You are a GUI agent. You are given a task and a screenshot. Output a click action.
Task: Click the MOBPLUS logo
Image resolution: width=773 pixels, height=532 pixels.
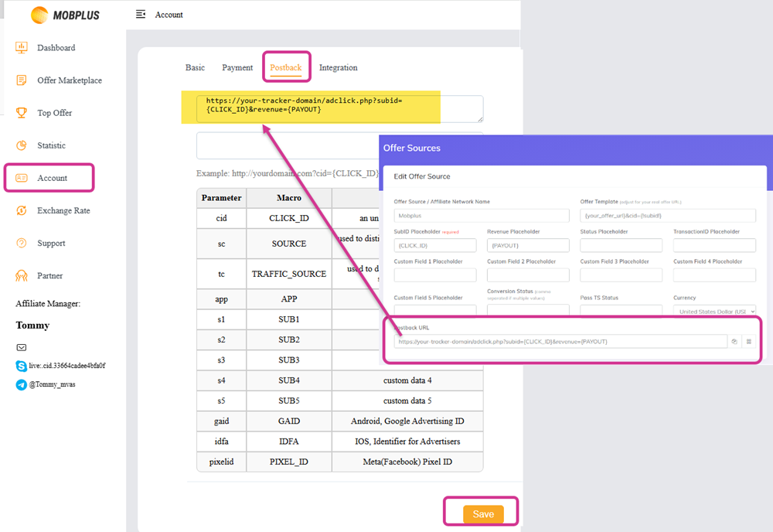[x=66, y=15]
